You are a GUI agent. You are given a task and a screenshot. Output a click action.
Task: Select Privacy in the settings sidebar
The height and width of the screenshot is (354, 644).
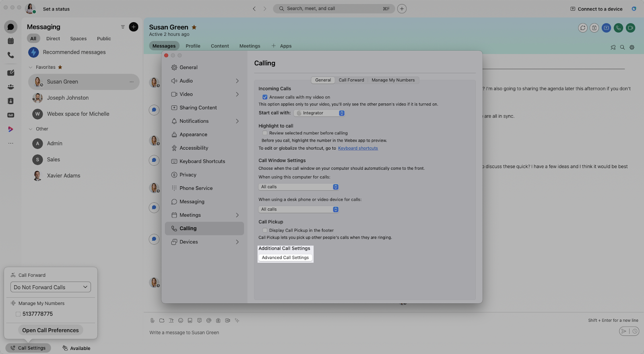pyautogui.click(x=204, y=175)
